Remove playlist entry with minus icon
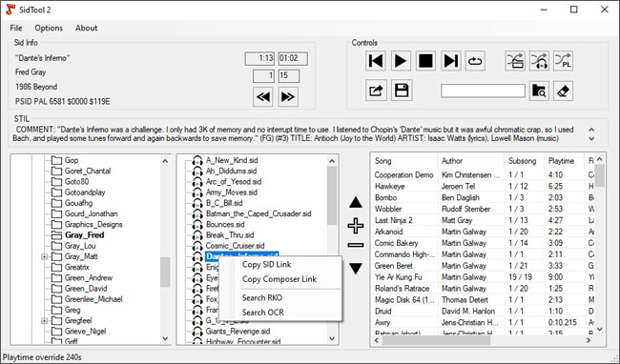 click(356, 245)
